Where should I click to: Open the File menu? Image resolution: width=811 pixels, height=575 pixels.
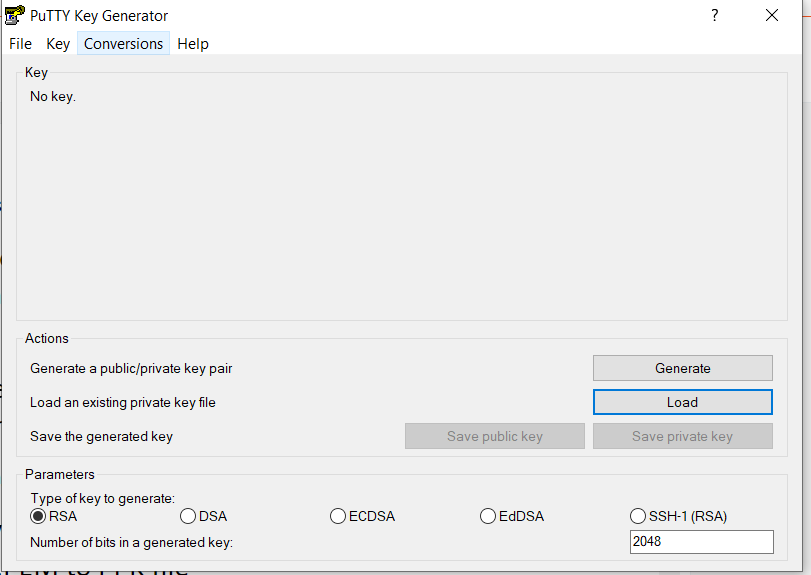click(x=21, y=44)
